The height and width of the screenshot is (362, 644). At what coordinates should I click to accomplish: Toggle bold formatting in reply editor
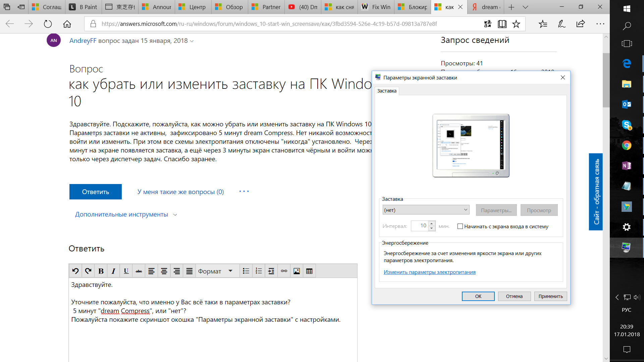point(101,271)
